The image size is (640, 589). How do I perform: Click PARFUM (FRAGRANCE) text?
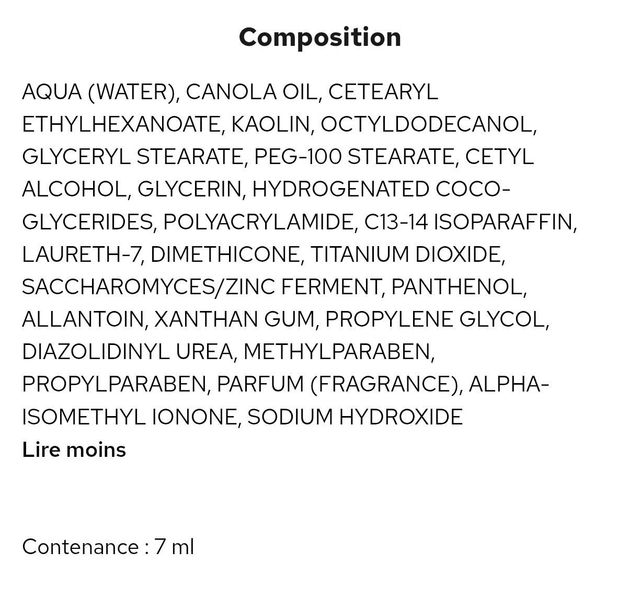tap(337, 384)
